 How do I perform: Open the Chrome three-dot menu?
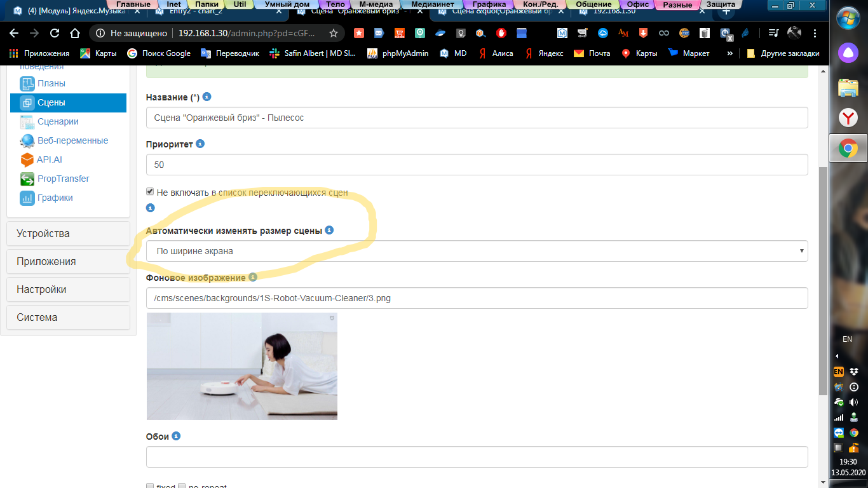(x=815, y=33)
